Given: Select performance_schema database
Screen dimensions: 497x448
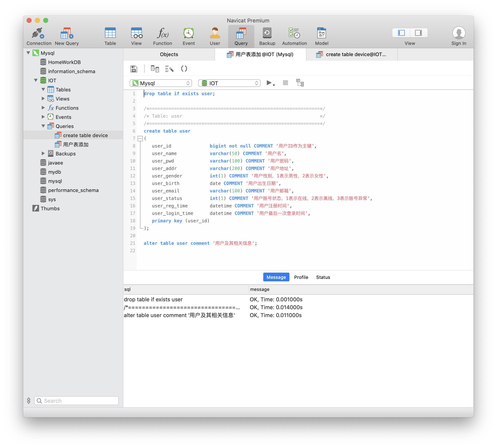Looking at the screenshot, I should 73,190.
